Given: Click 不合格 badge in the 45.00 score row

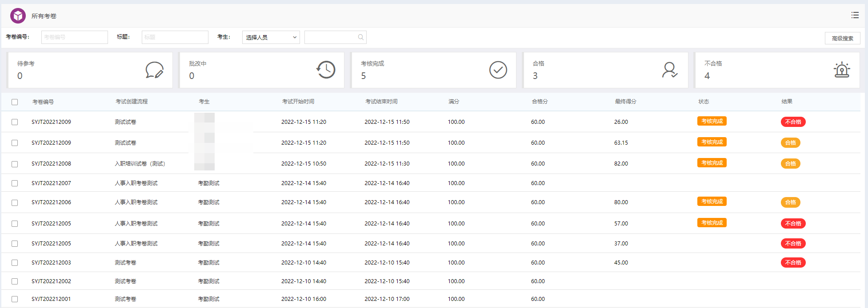Looking at the screenshot, I should click(793, 263).
